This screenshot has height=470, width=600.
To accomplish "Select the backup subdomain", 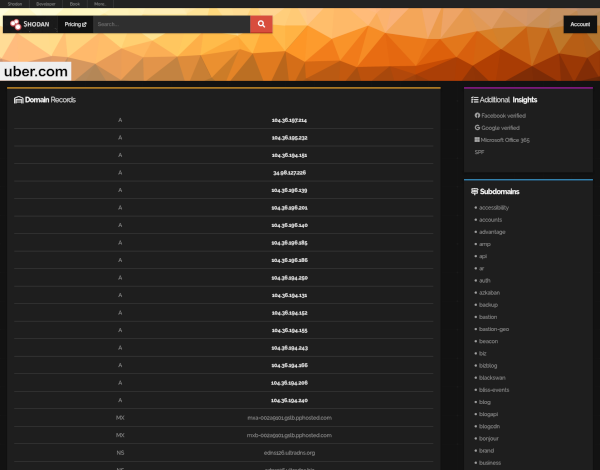I will coord(488,305).
